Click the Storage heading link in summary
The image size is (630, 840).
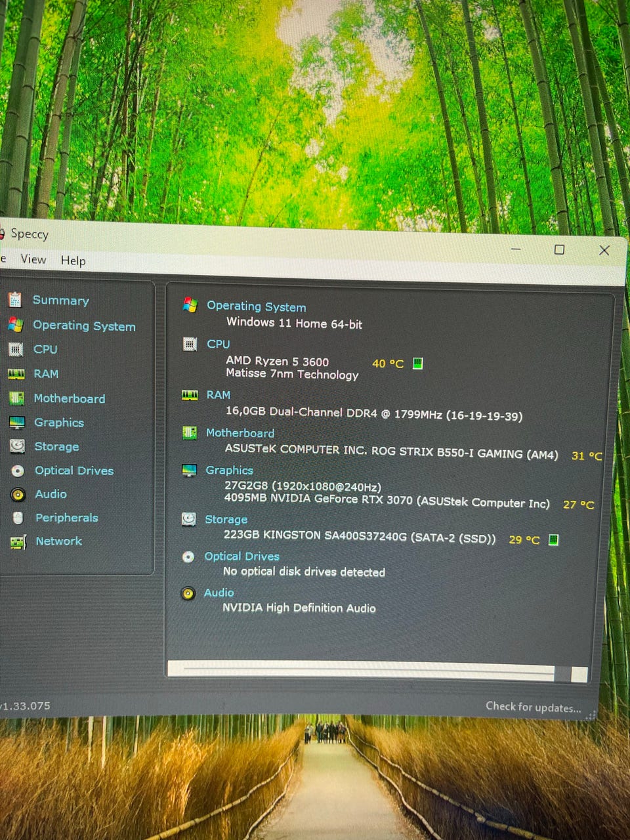pos(226,520)
